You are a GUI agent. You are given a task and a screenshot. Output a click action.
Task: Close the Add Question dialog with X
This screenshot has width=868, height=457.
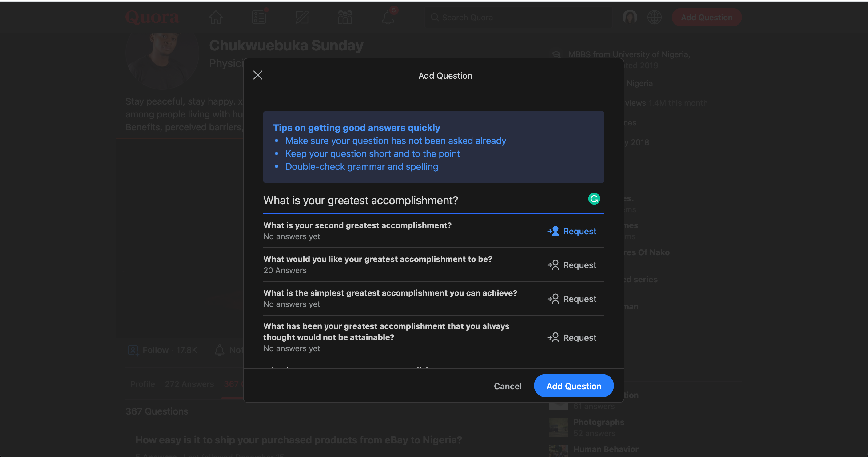pos(258,75)
